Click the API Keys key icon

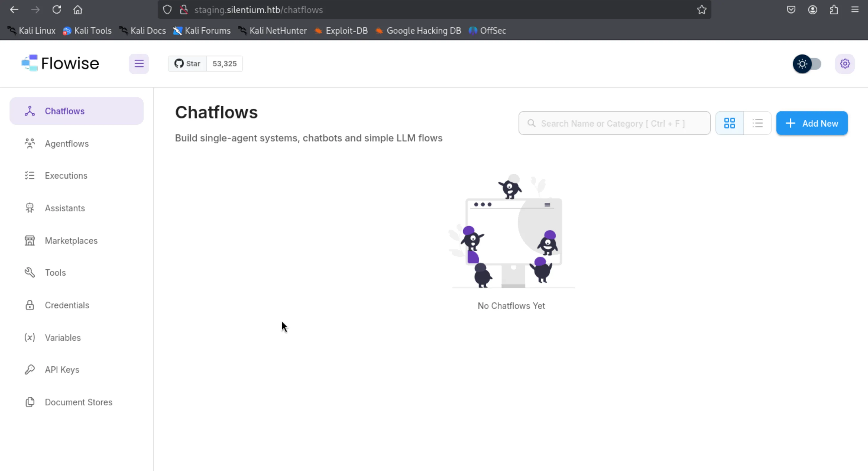point(30,370)
